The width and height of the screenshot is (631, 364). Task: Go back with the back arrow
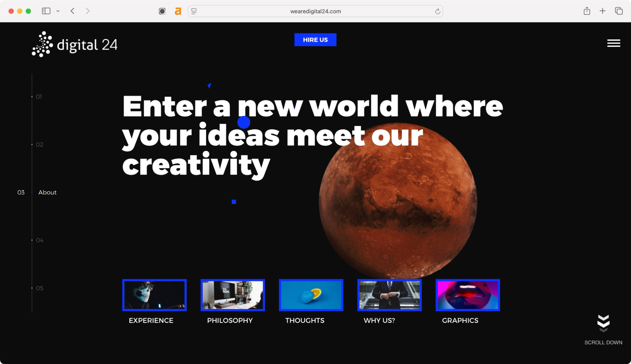coord(73,11)
